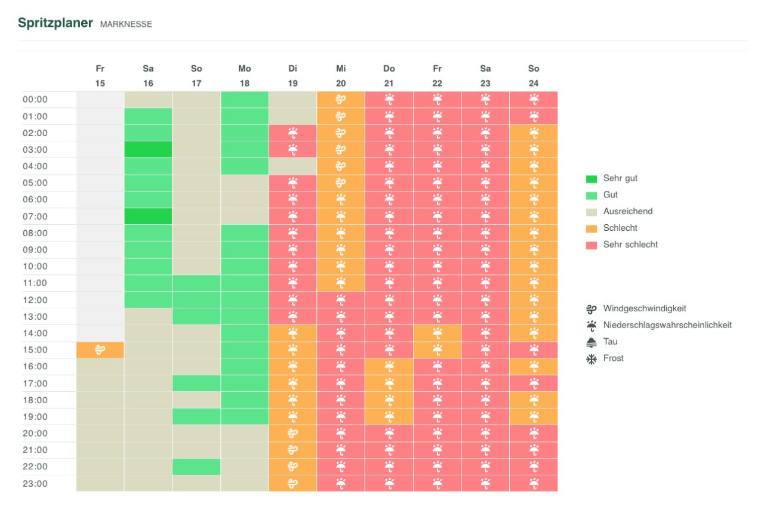Click the Frost snowflake icon in the legend
This screenshot has height=532, width=764.
click(592, 358)
